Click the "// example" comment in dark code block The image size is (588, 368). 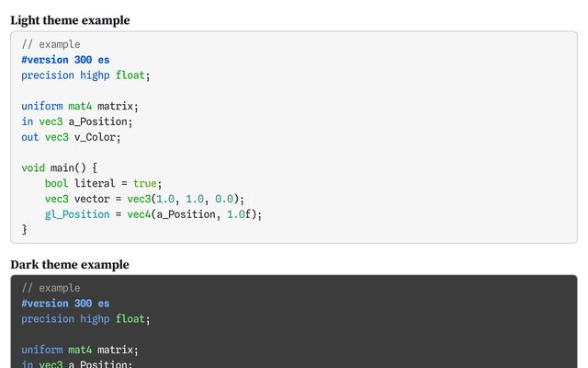pos(51,288)
